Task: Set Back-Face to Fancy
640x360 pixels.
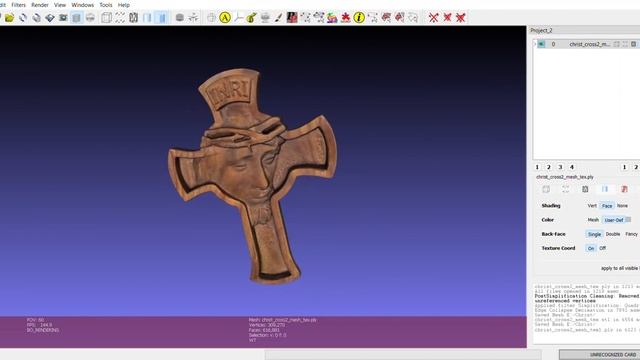Action: 631,234
